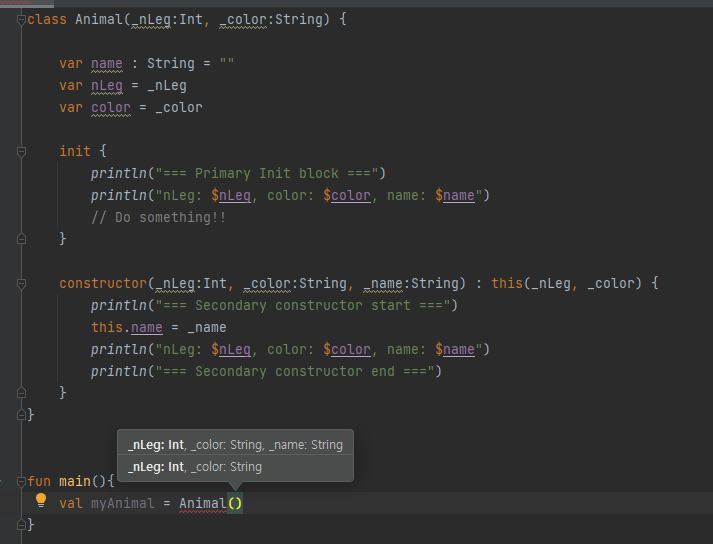Click the $color template in constructor println
The height and width of the screenshot is (544, 713).
[346, 349]
